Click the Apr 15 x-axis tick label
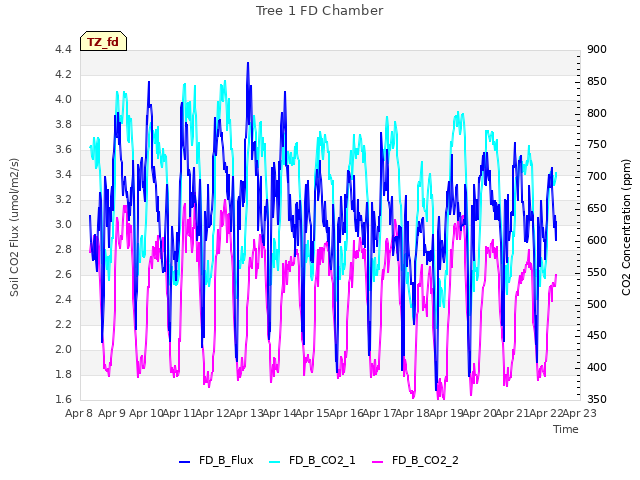Image resolution: width=640 pixels, height=480 pixels. [x=313, y=413]
